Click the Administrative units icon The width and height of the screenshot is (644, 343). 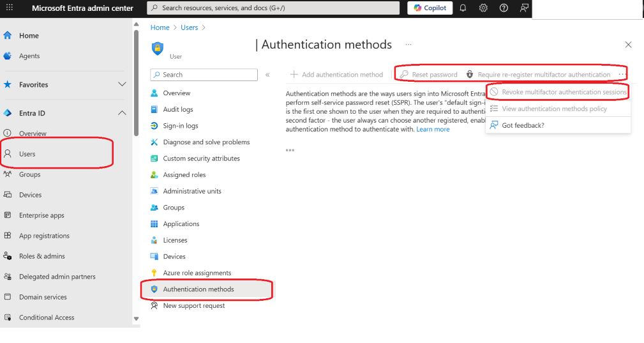click(x=154, y=191)
